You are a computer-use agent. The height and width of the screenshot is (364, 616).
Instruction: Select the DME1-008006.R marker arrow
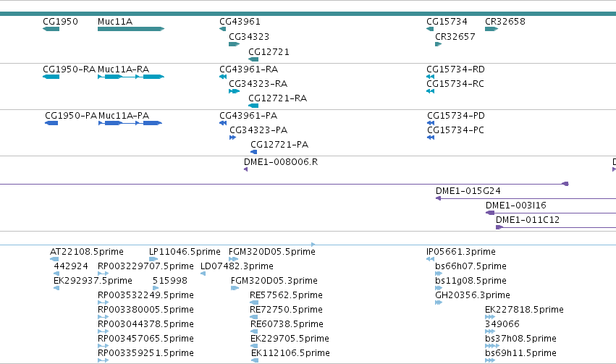[x=246, y=169]
